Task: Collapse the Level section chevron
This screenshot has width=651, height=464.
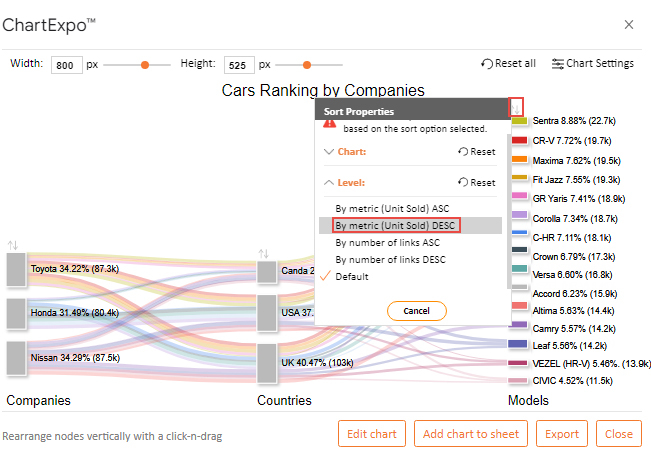Action: 329,183
